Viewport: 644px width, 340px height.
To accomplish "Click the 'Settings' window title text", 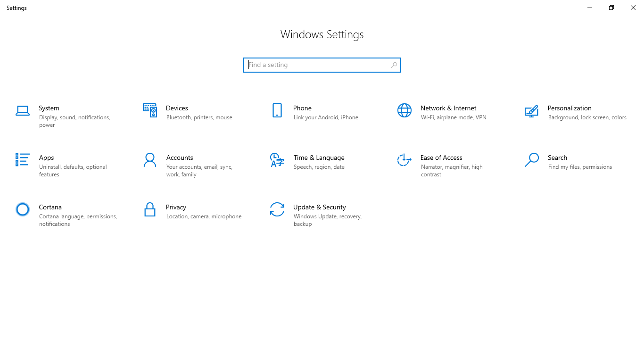I will [17, 8].
